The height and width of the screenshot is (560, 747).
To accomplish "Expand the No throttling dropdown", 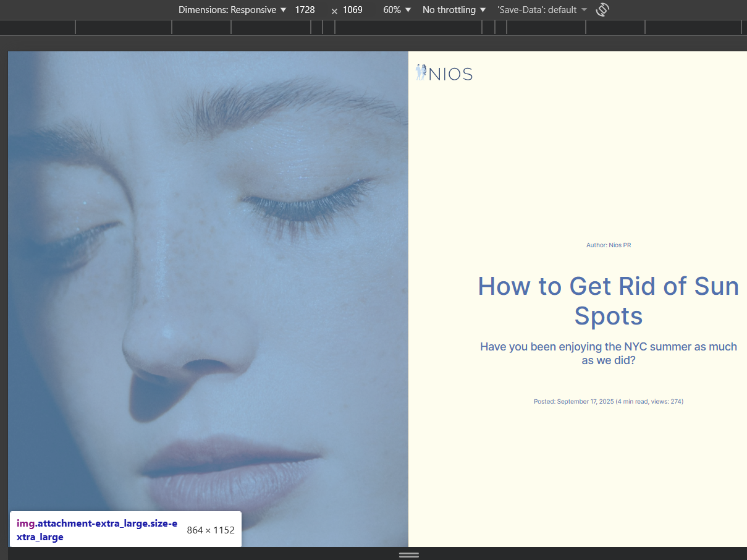I will pos(454,10).
